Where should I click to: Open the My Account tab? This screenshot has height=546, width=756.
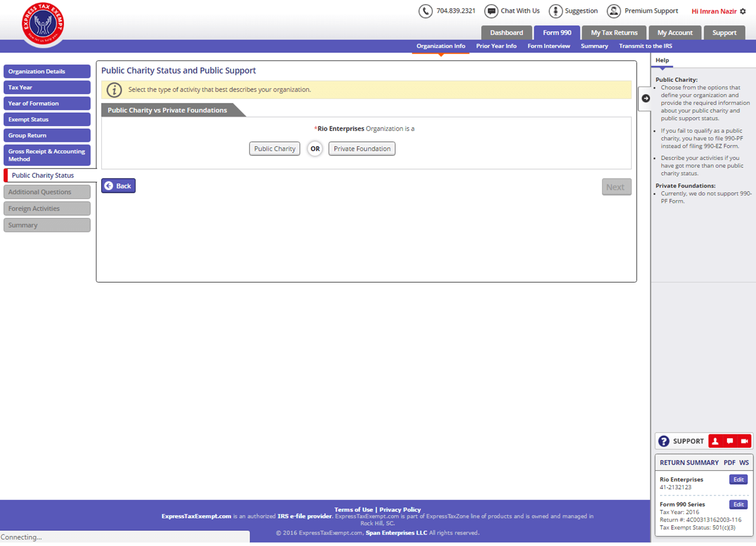(675, 33)
